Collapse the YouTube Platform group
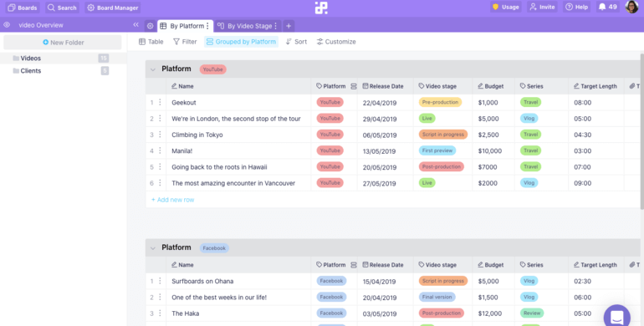The height and width of the screenshot is (326, 644). pyautogui.click(x=153, y=69)
